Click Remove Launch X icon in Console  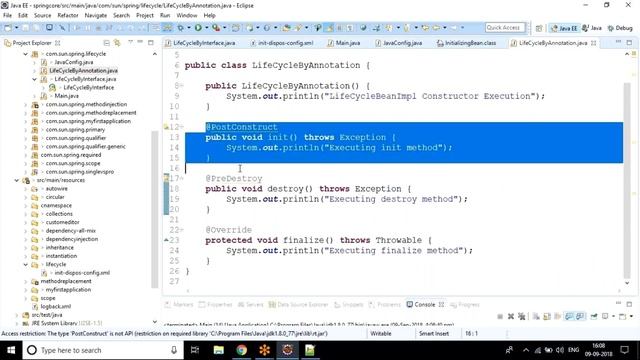point(511,316)
